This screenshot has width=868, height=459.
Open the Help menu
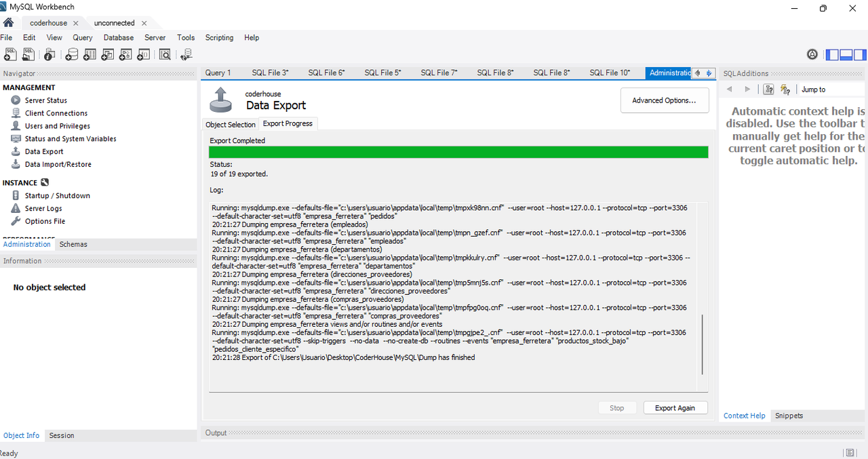(x=252, y=38)
